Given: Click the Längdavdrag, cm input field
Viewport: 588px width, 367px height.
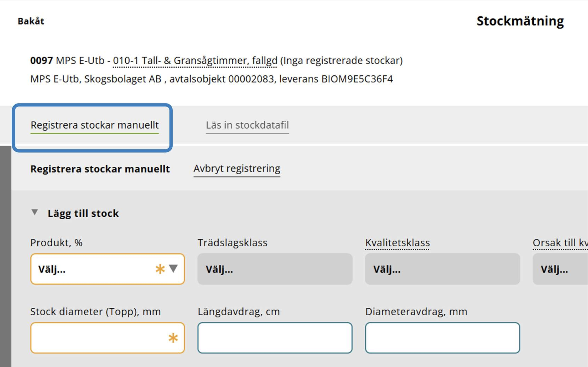Looking at the screenshot, I should pos(275,338).
